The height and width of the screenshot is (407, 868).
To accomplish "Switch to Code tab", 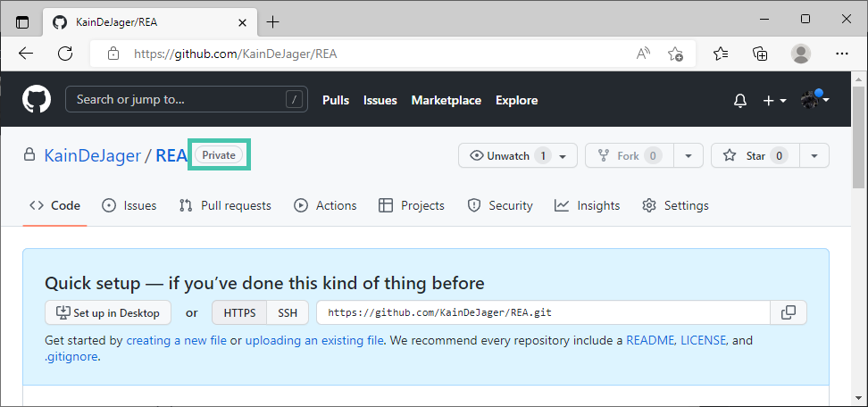I will pyautogui.click(x=54, y=205).
